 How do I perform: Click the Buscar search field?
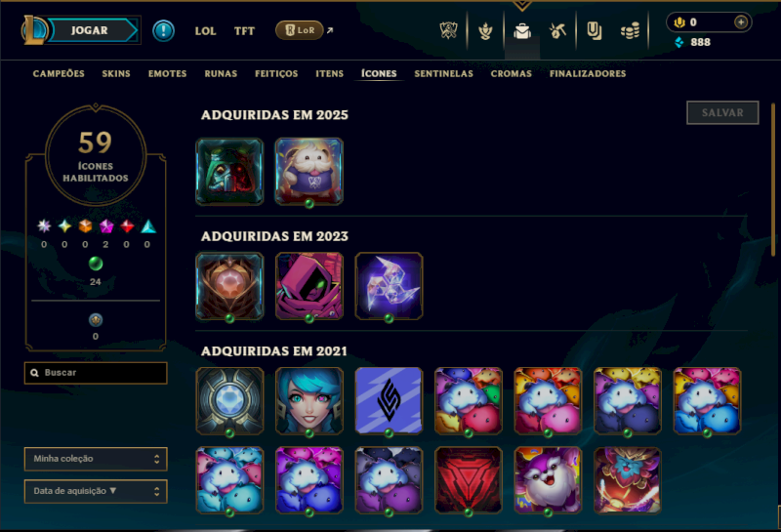tap(96, 373)
